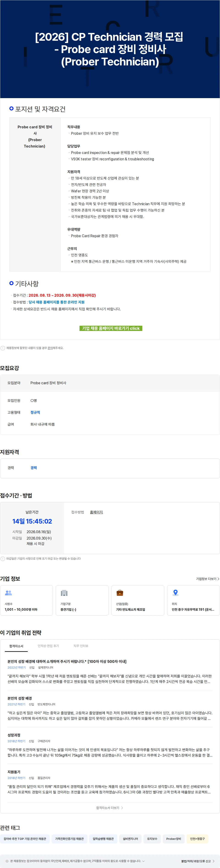Click the green 기업 채용 홈페이지 바로가기 button
The height and width of the screenshot is (868, 220).
click(x=111, y=328)
